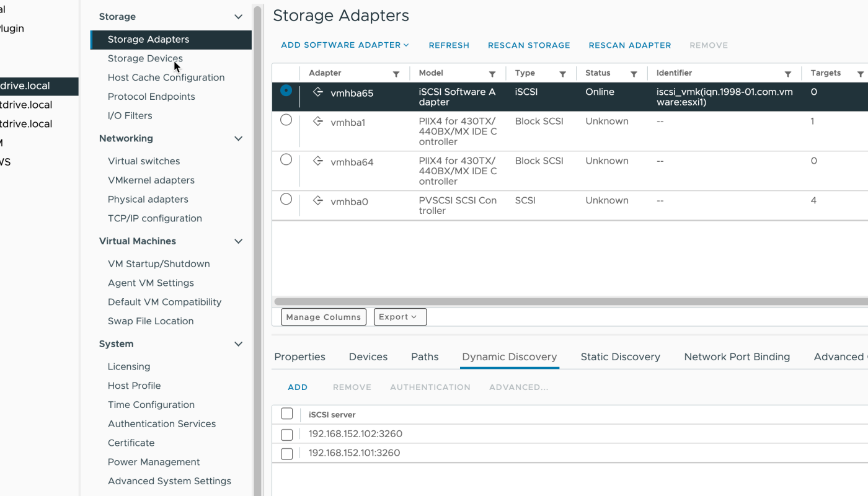Image resolution: width=868 pixels, height=496 pixels.
Task: Open the Status column filter icon
Action: (x=634, y=74)
